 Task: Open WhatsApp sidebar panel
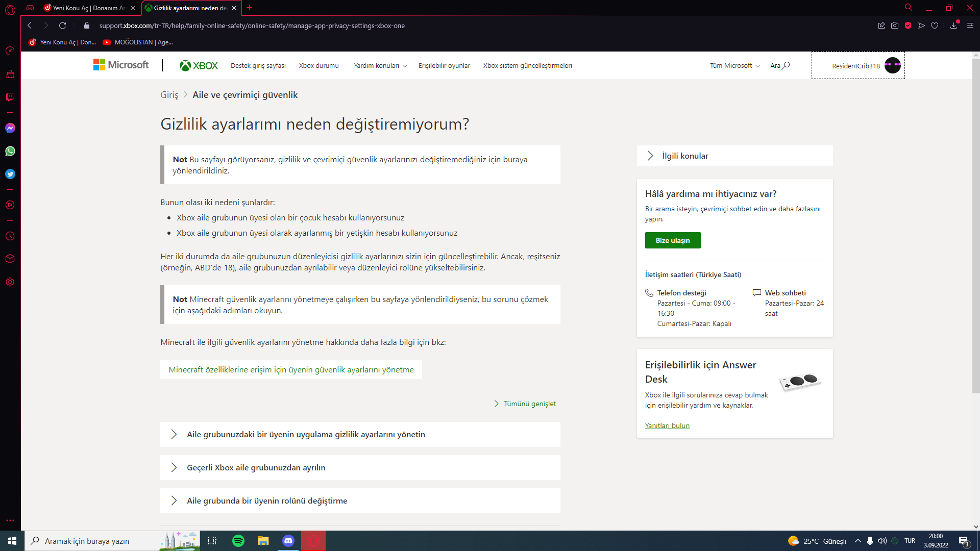pos(10,151)
